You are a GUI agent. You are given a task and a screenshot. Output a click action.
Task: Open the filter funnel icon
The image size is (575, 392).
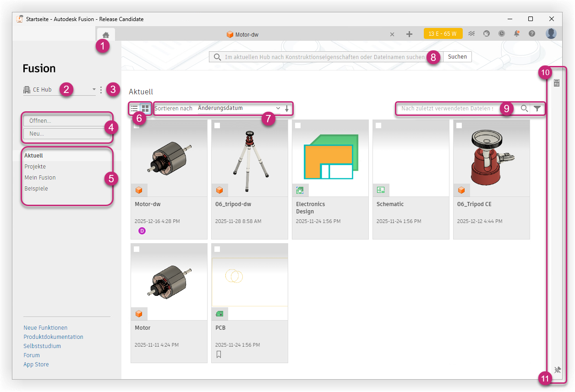(x=537, y=109)
